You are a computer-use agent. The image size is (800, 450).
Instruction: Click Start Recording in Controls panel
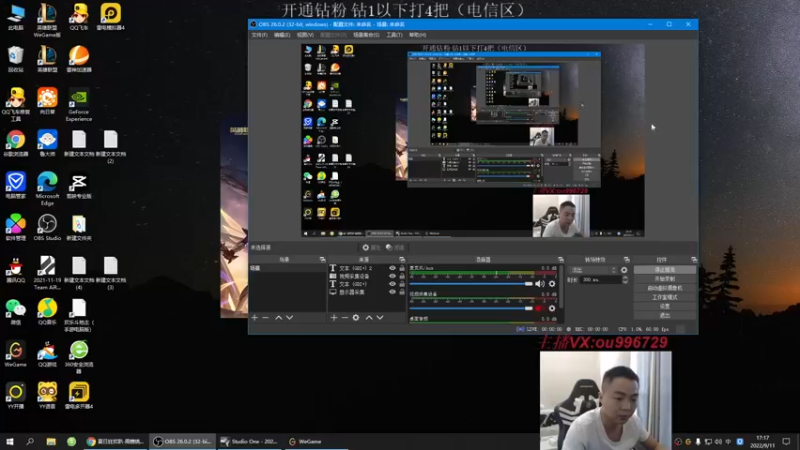coord(664,279)
